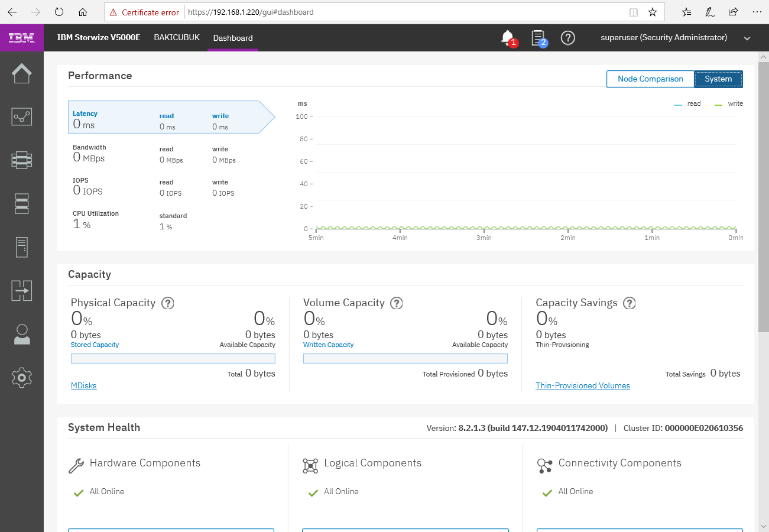
Task: Click All Online under Hardware Components
Action: 107,491
